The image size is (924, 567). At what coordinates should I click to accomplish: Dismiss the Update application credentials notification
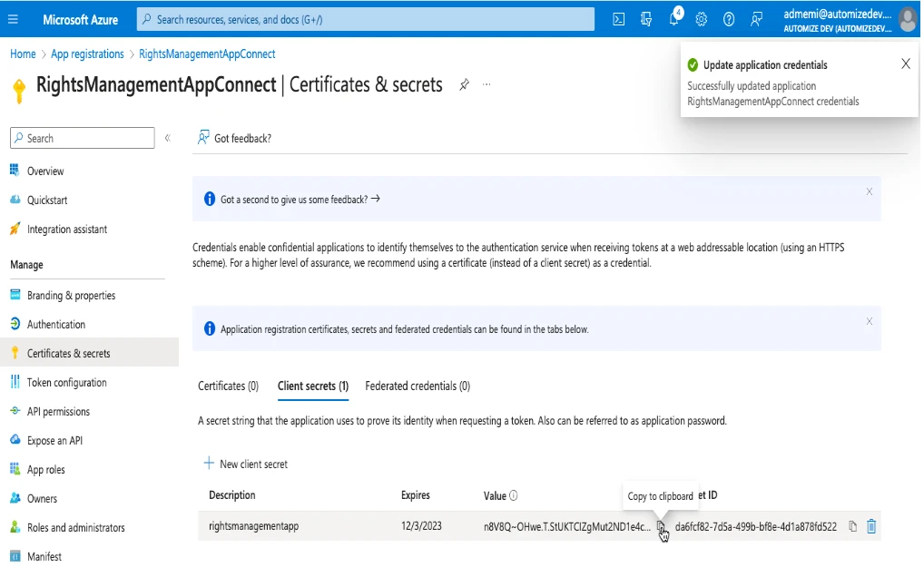pyautogui.click(x=905, y=64)
